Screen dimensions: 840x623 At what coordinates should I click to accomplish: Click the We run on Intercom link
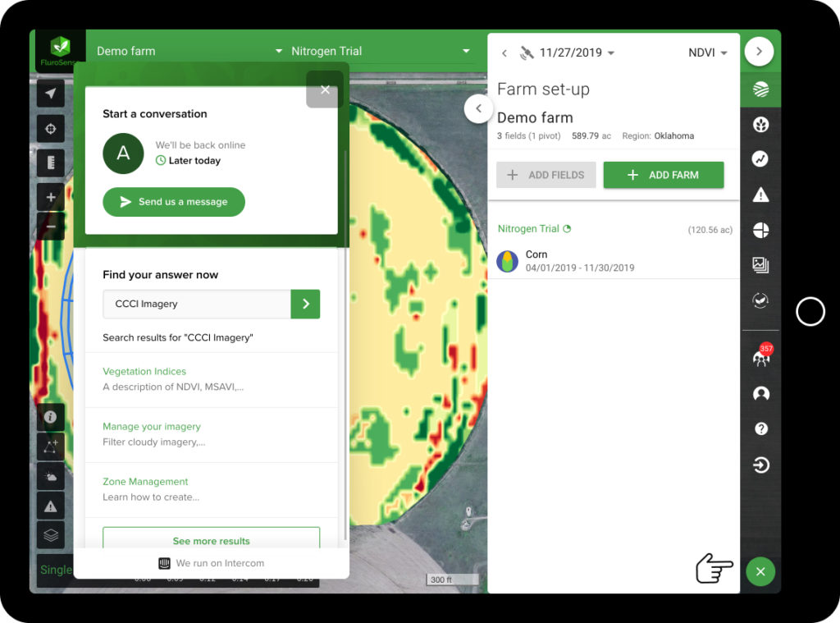pos(211,563)
